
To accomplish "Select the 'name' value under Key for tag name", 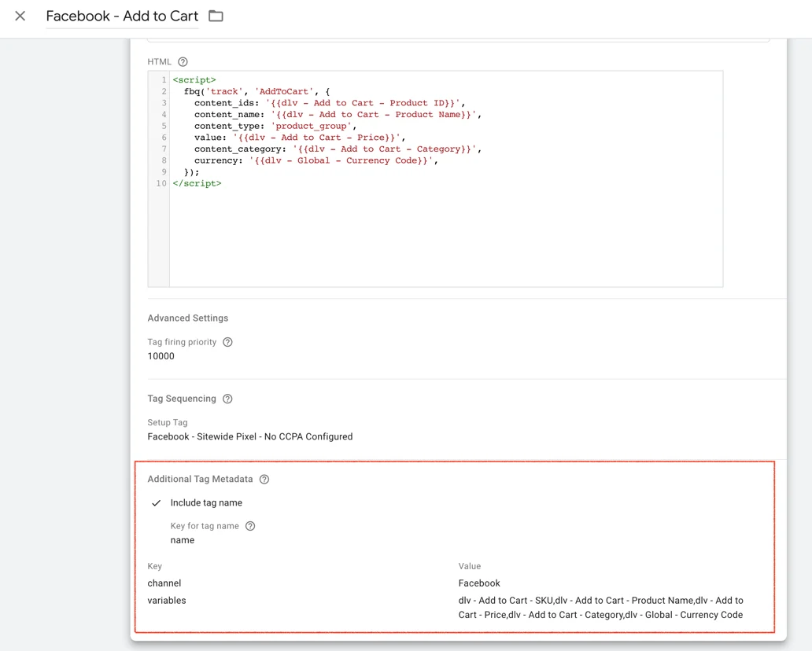I will [183, 540].
